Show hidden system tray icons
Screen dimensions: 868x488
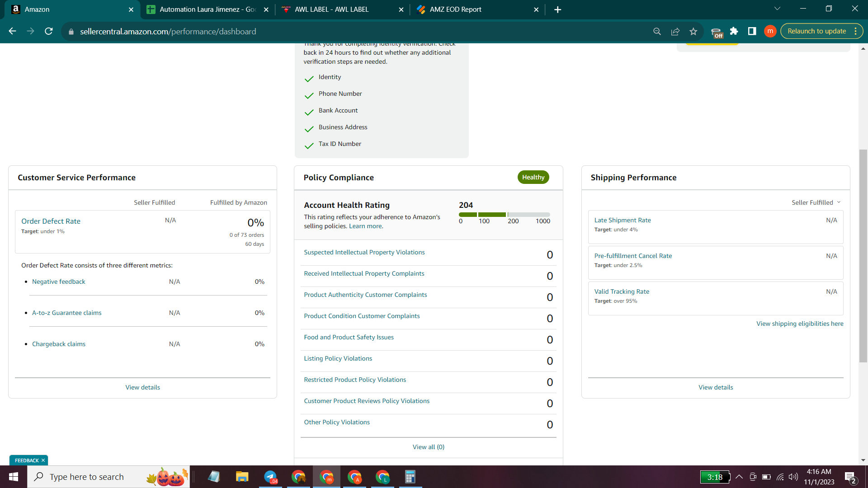click(x=739, y=477)
